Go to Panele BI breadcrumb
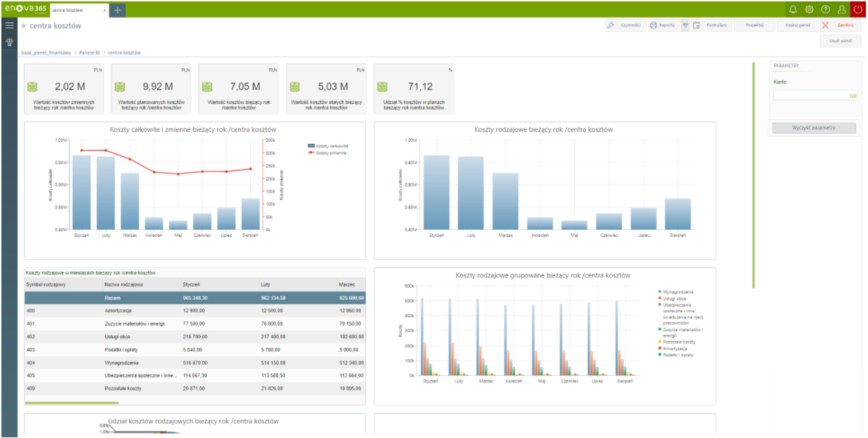 pyautogui.click(x=89, y=52)
